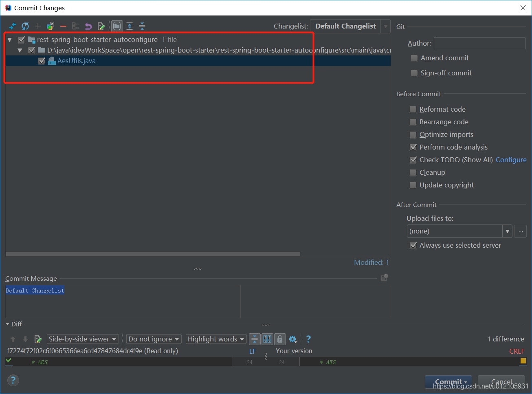532x394 pixels.
Task: Toggle Group by Directory icon
Action: [x=117, y=26]
